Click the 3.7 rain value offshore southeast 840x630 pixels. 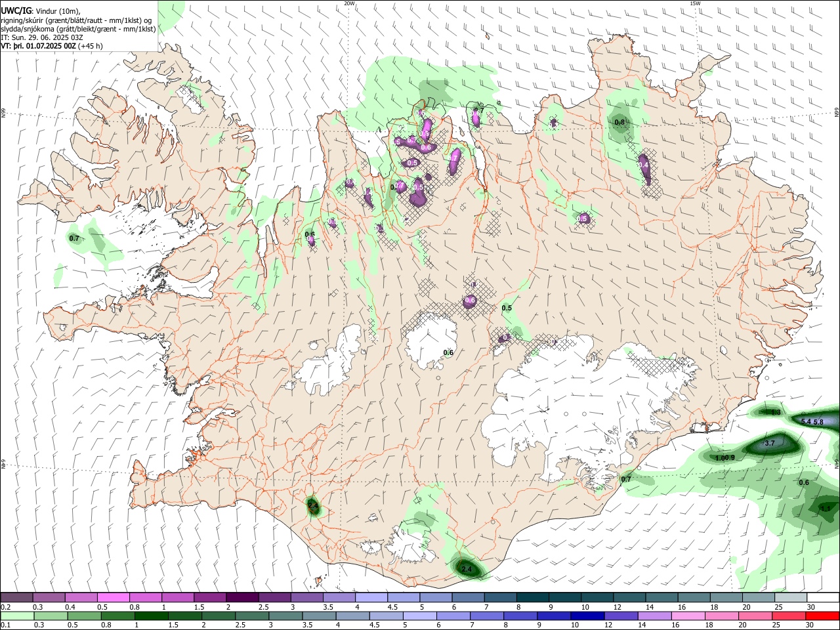[770, 444]
